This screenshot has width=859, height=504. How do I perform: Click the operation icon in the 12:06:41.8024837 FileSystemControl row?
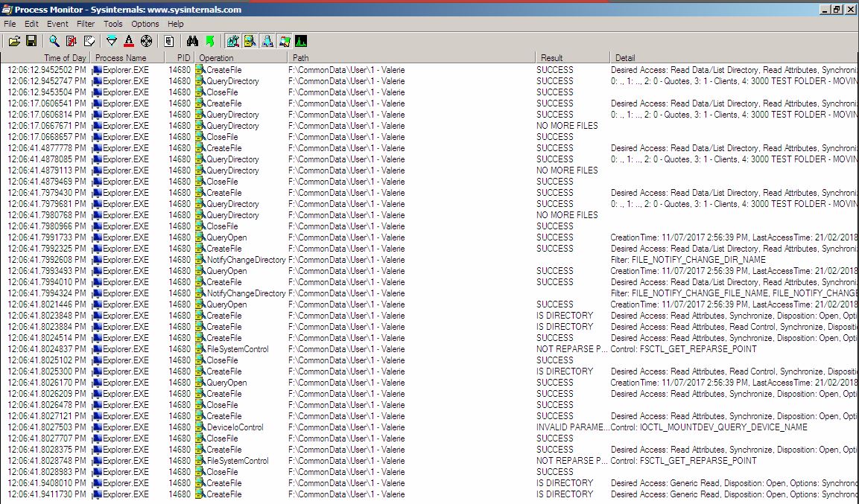point(200,349)
